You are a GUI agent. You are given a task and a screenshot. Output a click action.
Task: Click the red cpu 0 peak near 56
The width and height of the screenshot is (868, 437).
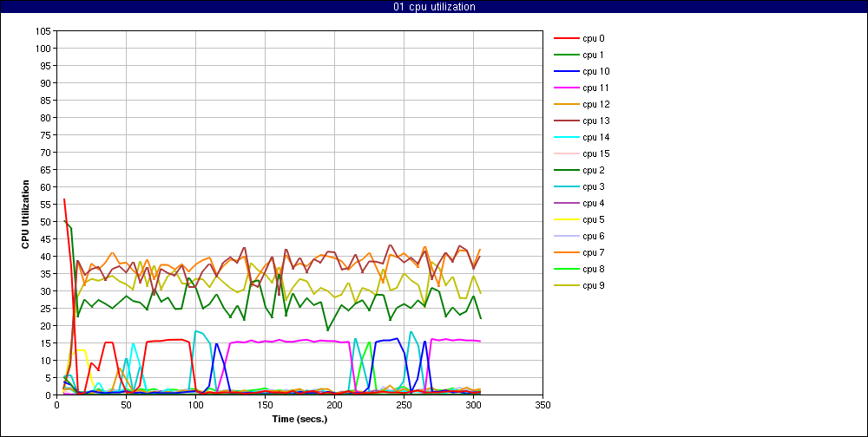tap(64, 199)
